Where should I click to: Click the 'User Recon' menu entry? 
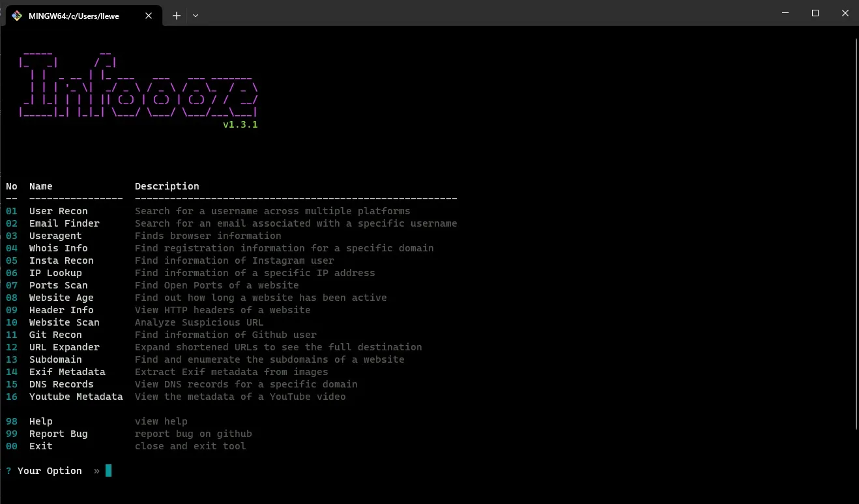pyautogui.click(x=58, y=211)
